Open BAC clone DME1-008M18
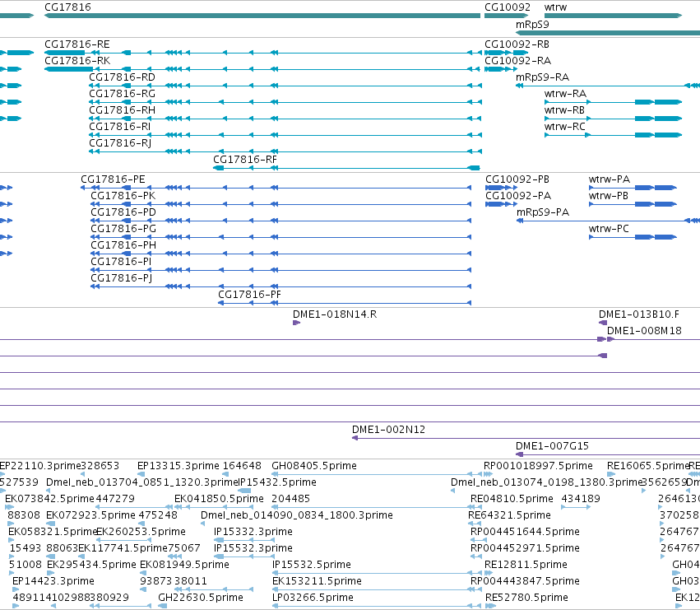Screen dimensions: 700x610 click(644, 331)
